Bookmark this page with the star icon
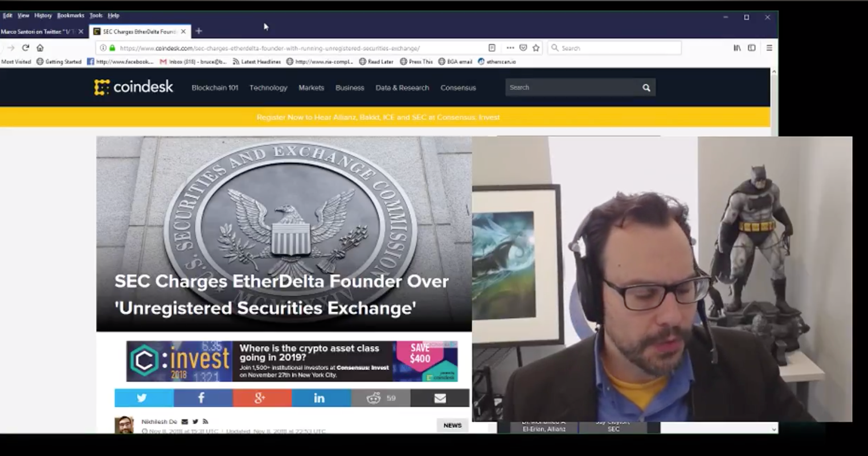Viewport: 868px width, 456px height. (536, 48)
